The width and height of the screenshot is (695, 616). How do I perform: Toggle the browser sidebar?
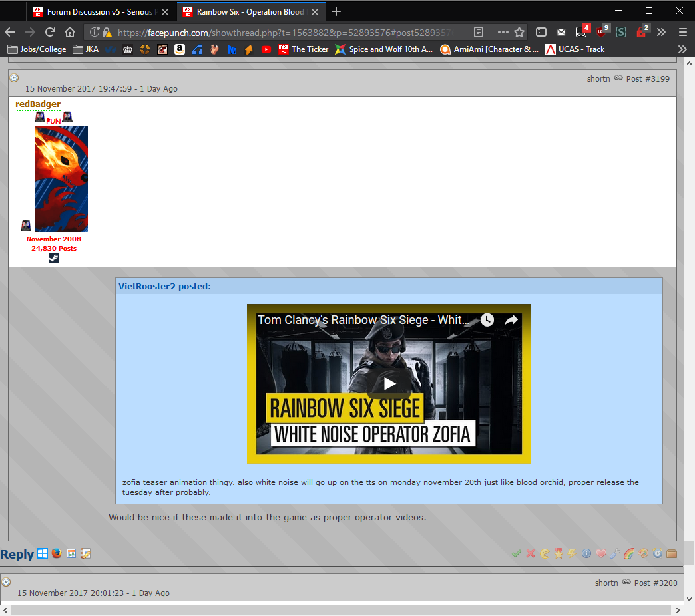541,32
